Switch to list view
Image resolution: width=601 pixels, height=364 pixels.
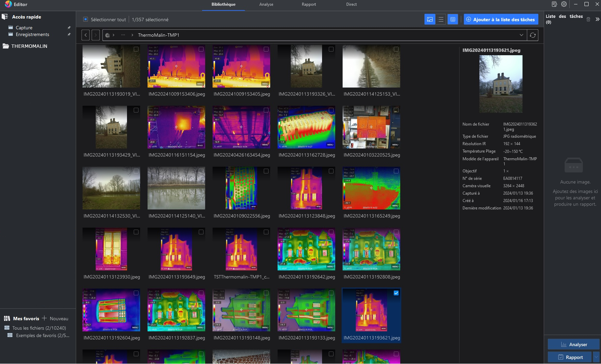441,20
